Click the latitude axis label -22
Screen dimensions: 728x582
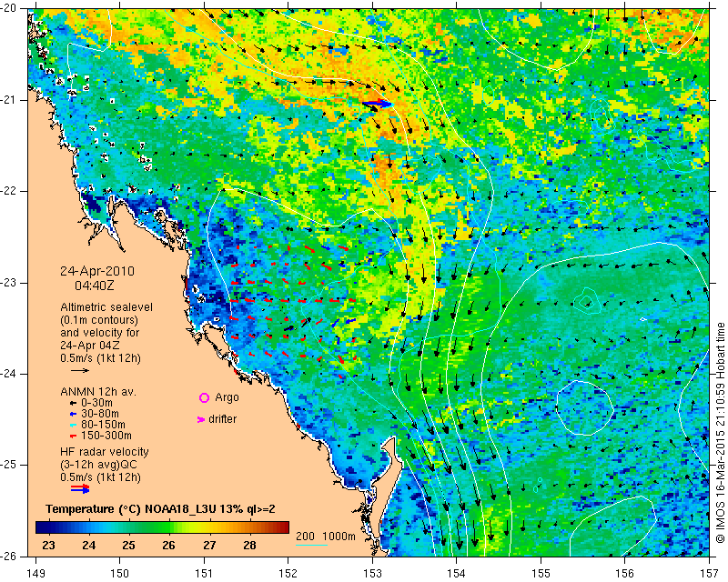[9, 191]
